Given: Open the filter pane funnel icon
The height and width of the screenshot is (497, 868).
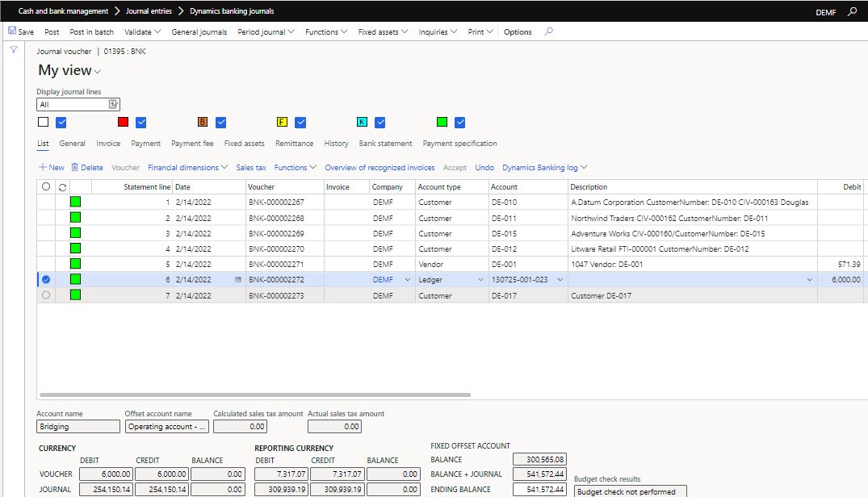Looking at the screenshot, I should tap(14, 50).
